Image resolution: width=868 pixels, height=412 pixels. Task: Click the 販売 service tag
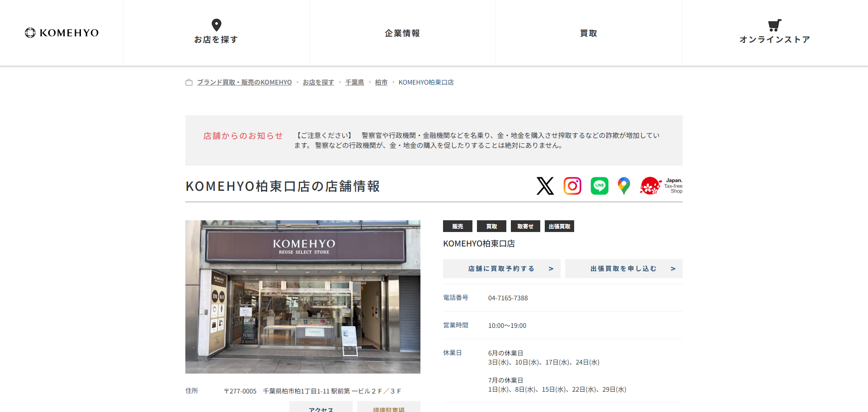coord(458,226)
